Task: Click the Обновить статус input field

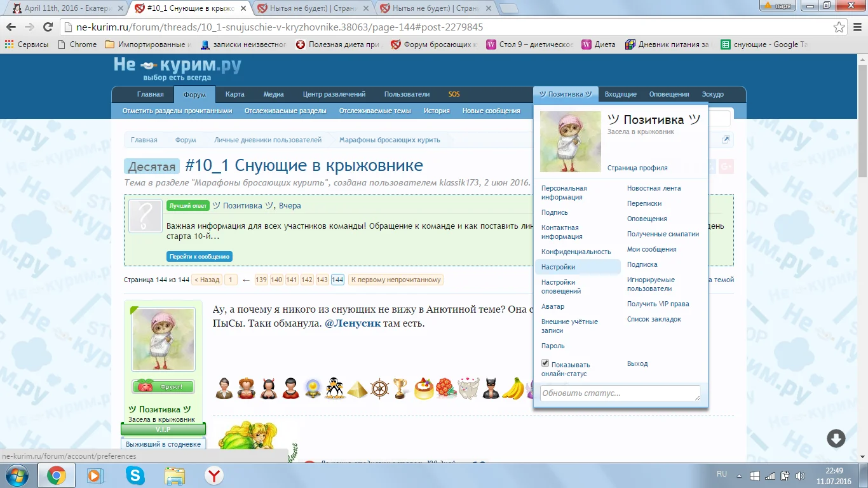Action: 620,393
